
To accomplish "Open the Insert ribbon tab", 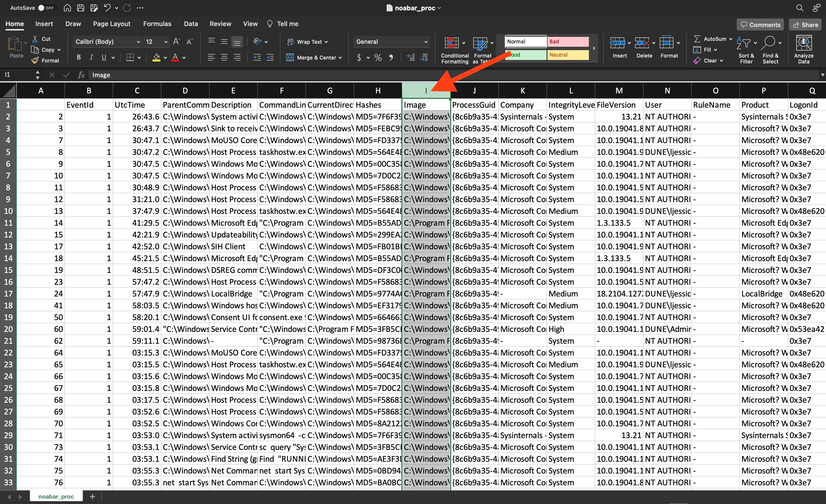I will point(44,24).
